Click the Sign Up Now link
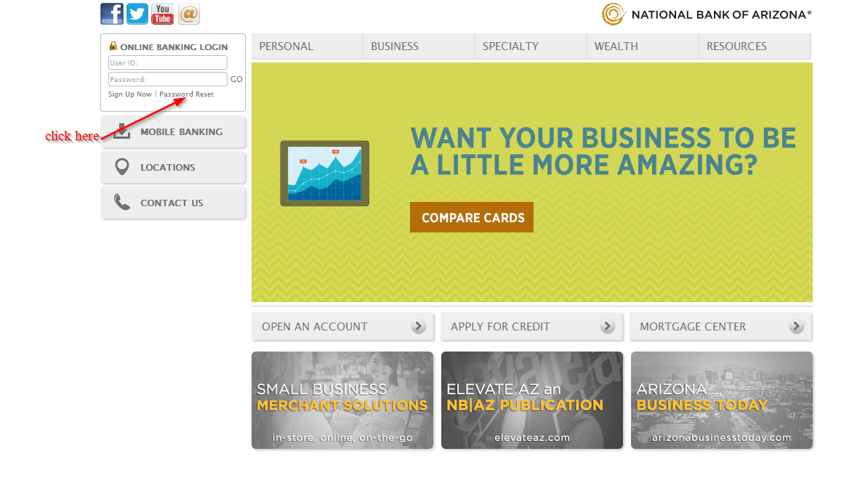Screen dimensions: 868x491 click(130, 94)
